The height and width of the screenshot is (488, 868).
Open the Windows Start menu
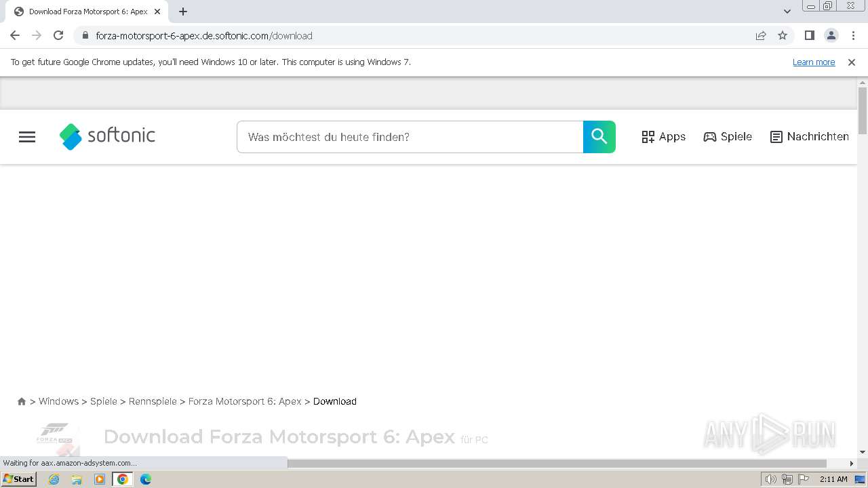[19, 479]
